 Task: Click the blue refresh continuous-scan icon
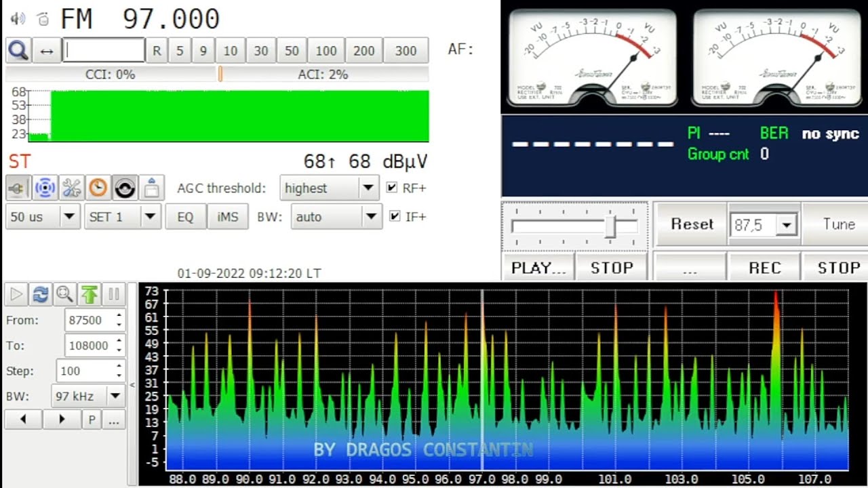(41, 294)
